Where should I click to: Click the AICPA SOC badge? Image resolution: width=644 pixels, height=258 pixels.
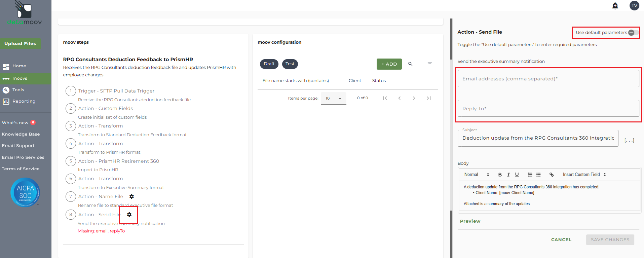(x=26, y=192)
